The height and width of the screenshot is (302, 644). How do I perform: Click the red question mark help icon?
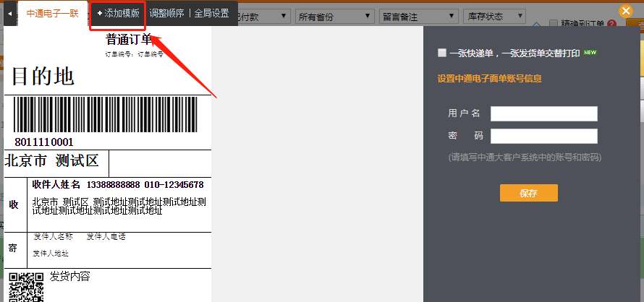(611, 25)
